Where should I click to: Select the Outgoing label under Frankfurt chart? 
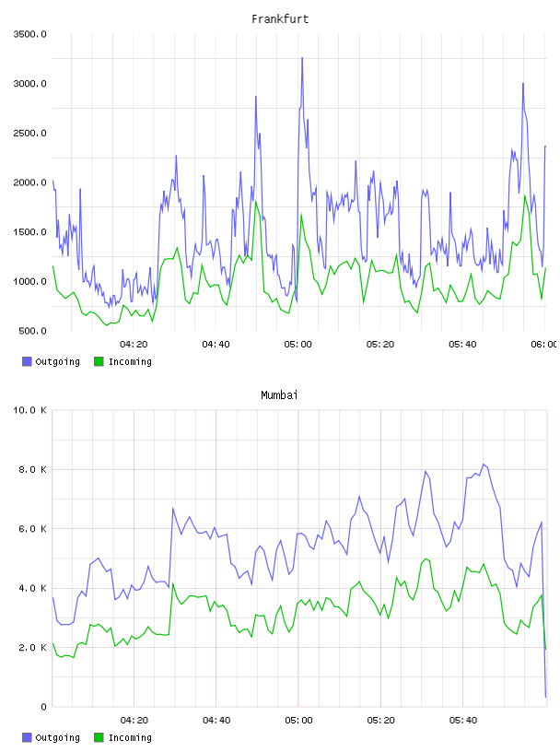[57, 362]
